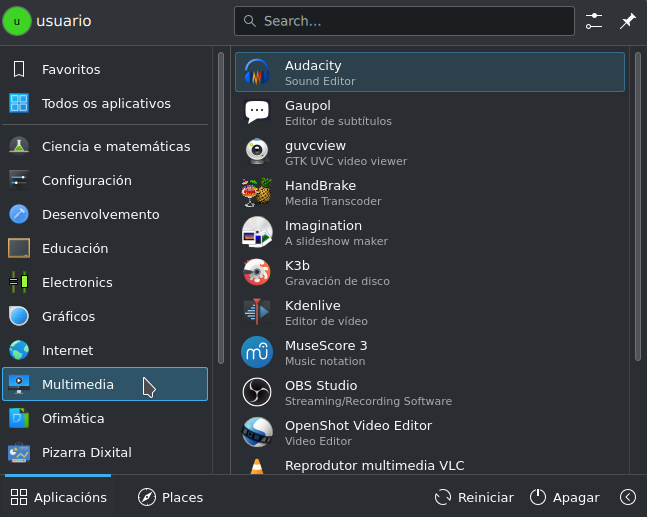This screenshot has height=517, width=647.
Task: Launch HandBrake media transcoder icon
Action: click(258, 192)
